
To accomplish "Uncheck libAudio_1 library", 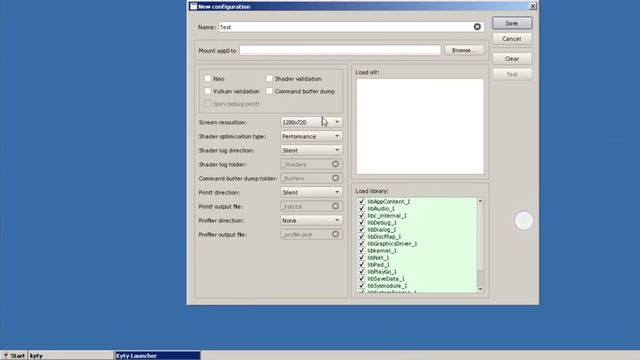I will pyautogui.click(x=361, y=209).
